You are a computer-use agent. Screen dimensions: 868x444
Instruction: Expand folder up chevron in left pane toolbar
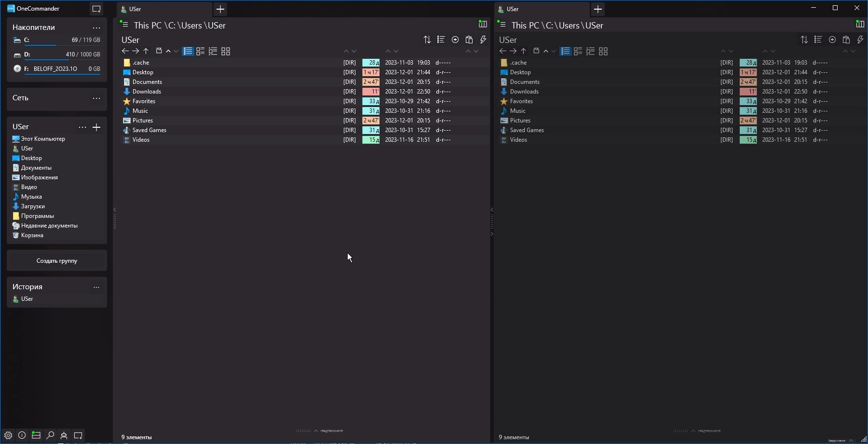(168, 51)
